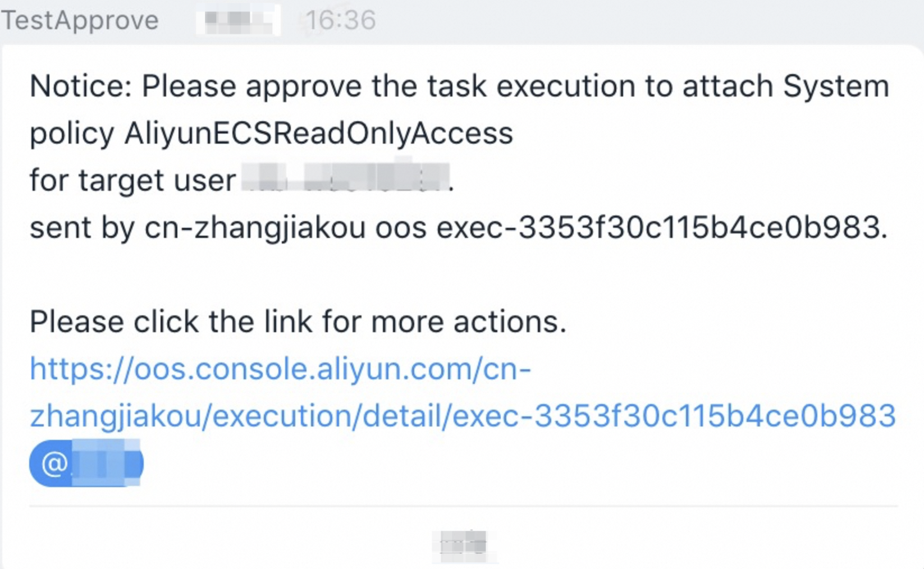The width and height of the screenshot is (924, 569).
Task: Select the TestApprove sender name
Action: [x=80, y=20]
